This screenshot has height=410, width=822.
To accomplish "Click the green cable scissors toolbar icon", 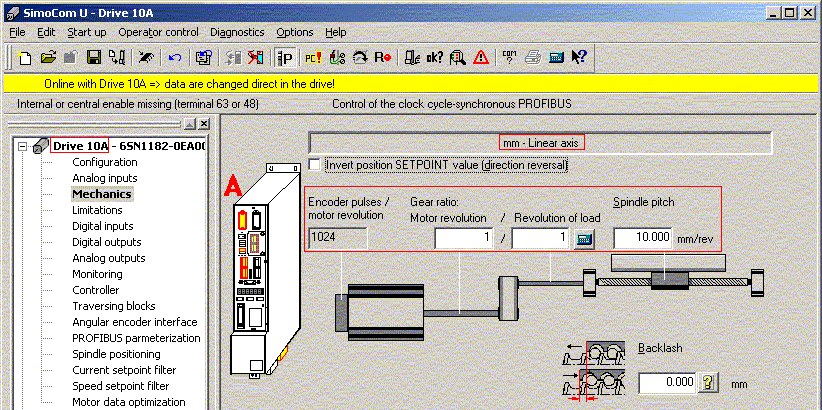I will (337, 57).
